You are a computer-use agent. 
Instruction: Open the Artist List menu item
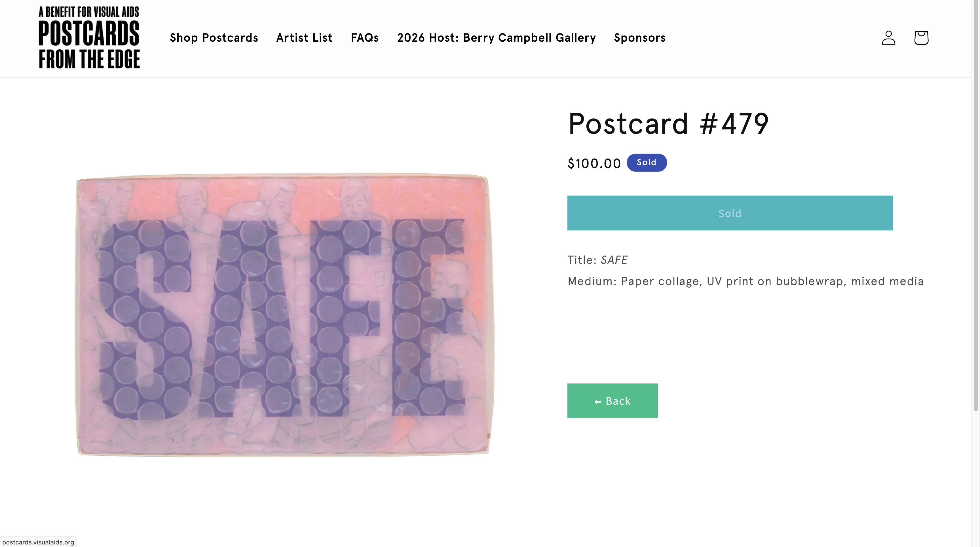tap(304, 38)
